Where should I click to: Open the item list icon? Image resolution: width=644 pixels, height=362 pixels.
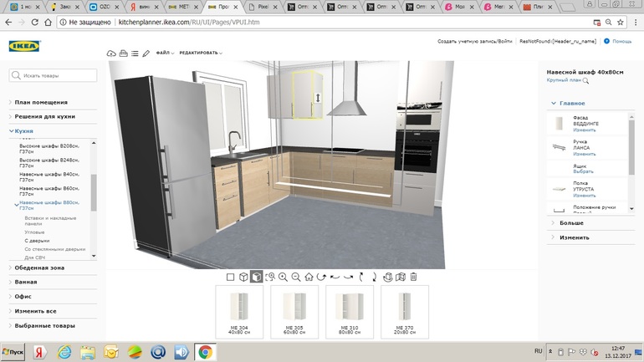[135, 54]
